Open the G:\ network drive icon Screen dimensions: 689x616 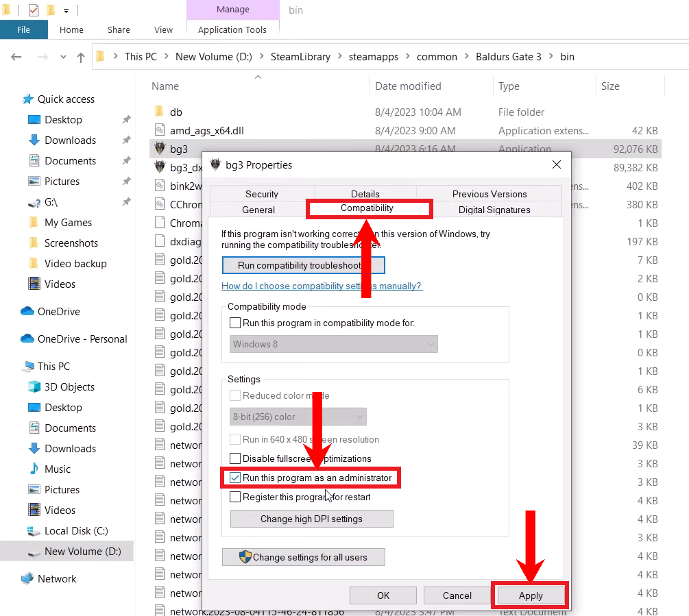click(x=34, y=202)
